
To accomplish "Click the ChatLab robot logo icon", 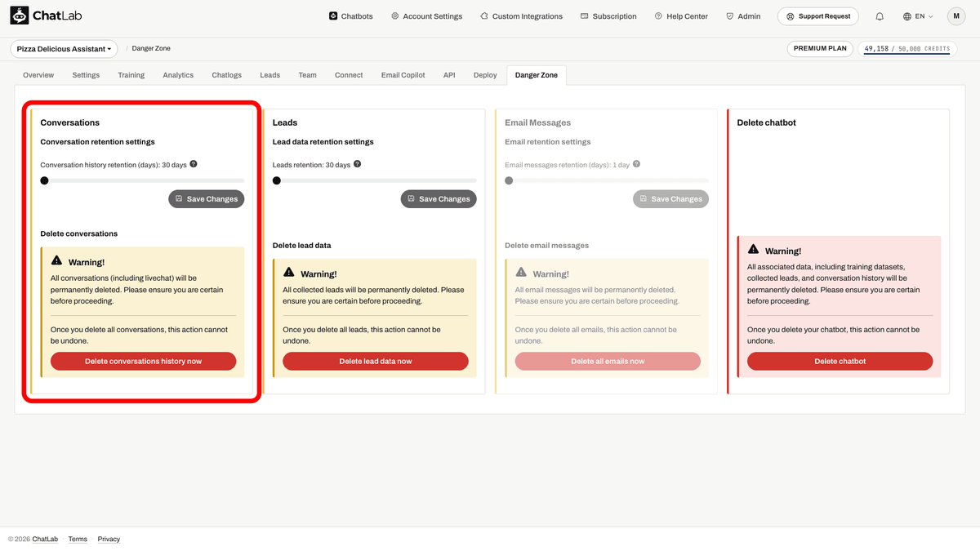I will point(20,16).
